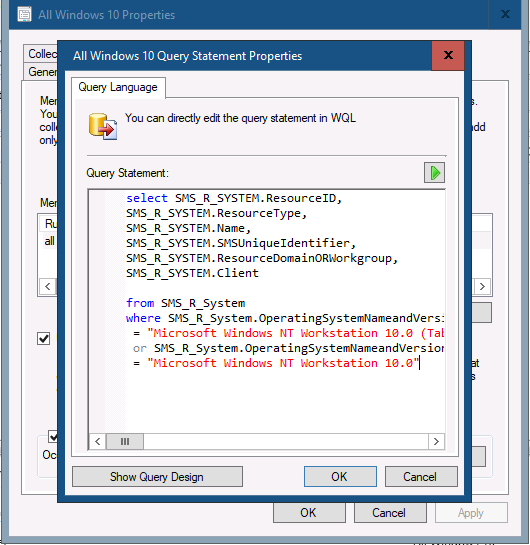
Task: Click the 'You can directly edit' WQL description
Action: pyautogui.click(x=240, y=118)
